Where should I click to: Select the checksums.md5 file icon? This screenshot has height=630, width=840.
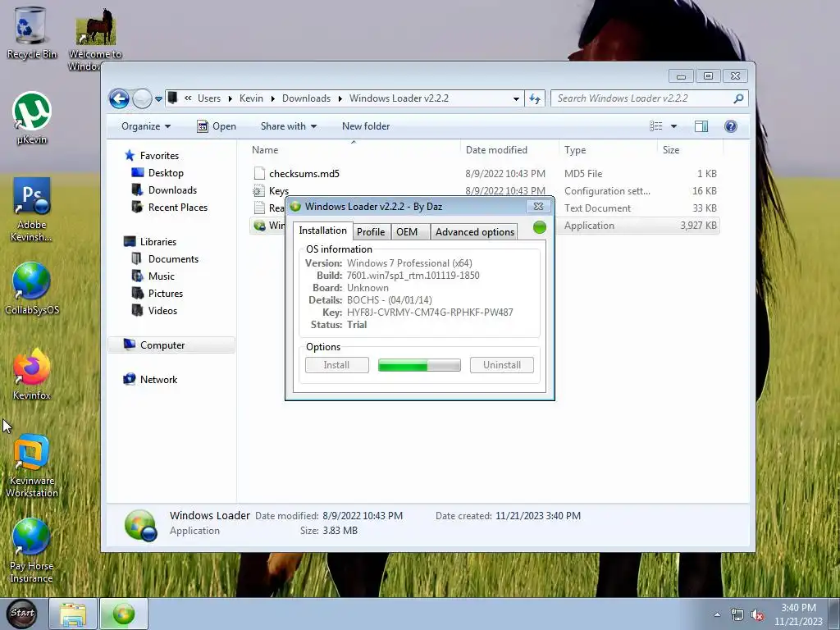pyautogui.click(x=259, y=174)
